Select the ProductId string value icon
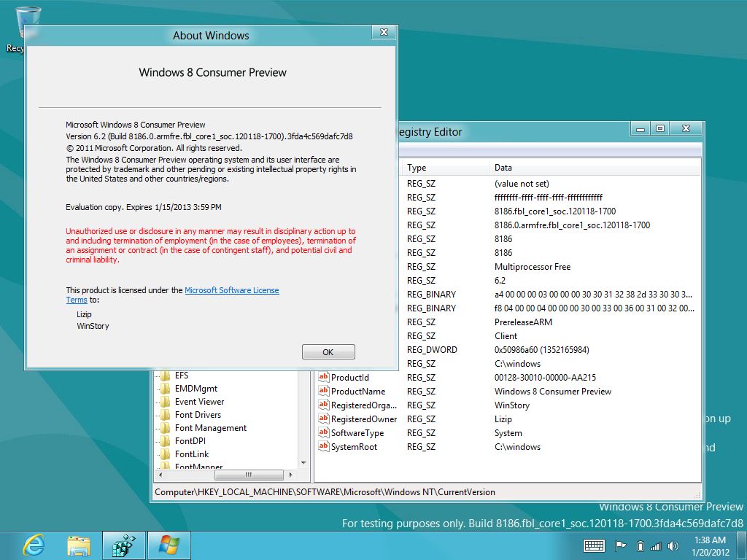 pyautogui.click(x=324, y=378)
